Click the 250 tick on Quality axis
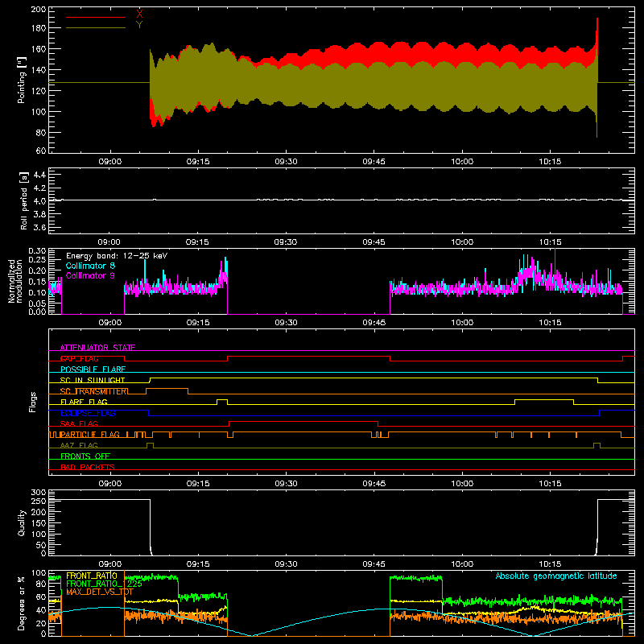 point(39,502)
